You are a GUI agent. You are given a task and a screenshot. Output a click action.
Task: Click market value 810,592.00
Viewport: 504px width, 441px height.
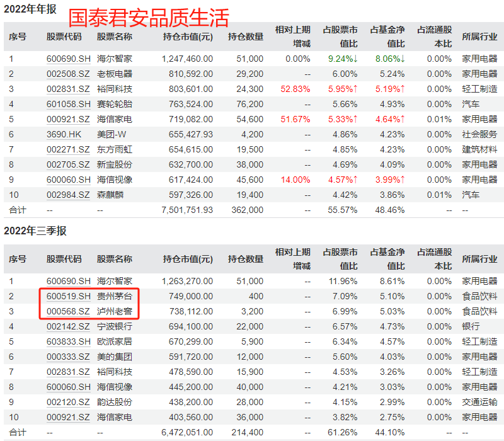pyautogui.click(x=191, y=74)
